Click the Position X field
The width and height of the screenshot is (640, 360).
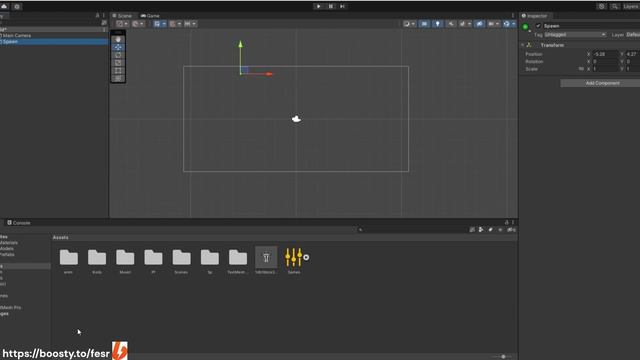[x=605, y=54]
